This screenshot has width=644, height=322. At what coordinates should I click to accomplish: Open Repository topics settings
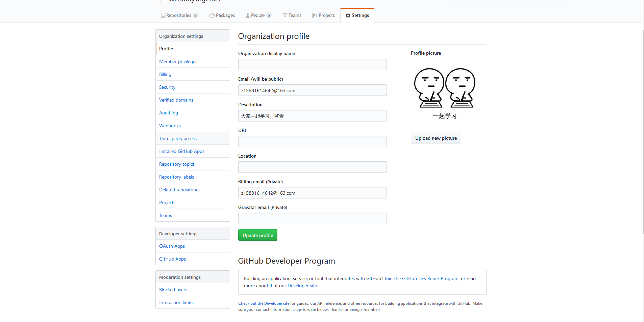click(193, 164)
